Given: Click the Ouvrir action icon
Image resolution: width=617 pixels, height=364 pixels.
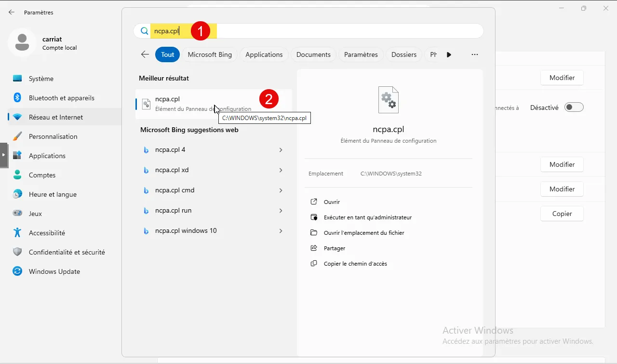Looking at the screenshot, I should (314, 202).
